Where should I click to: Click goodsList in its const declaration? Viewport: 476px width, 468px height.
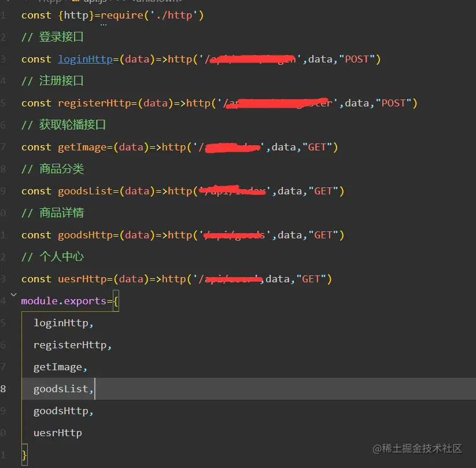[x=85, y=191]
